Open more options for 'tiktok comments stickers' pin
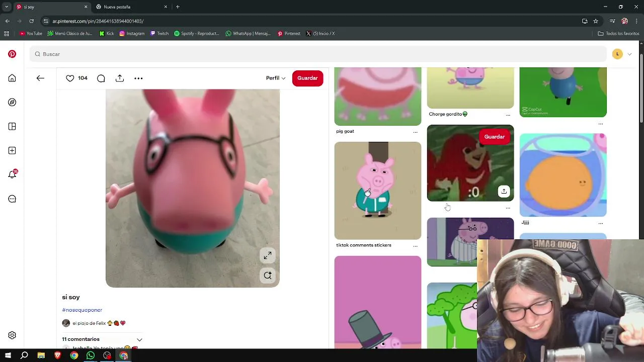This screenshot has height=362, width=644. [415, 246]
